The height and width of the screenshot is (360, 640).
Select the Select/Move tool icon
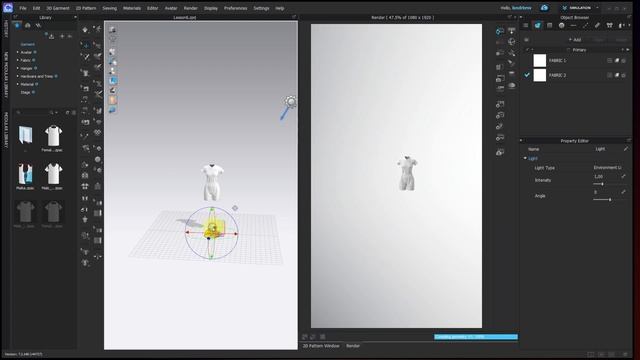click(86, 44)
